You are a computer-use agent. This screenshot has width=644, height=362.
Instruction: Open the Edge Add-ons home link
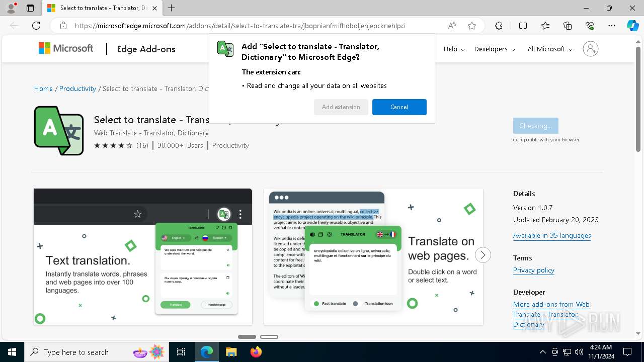(x=146, y=49)
